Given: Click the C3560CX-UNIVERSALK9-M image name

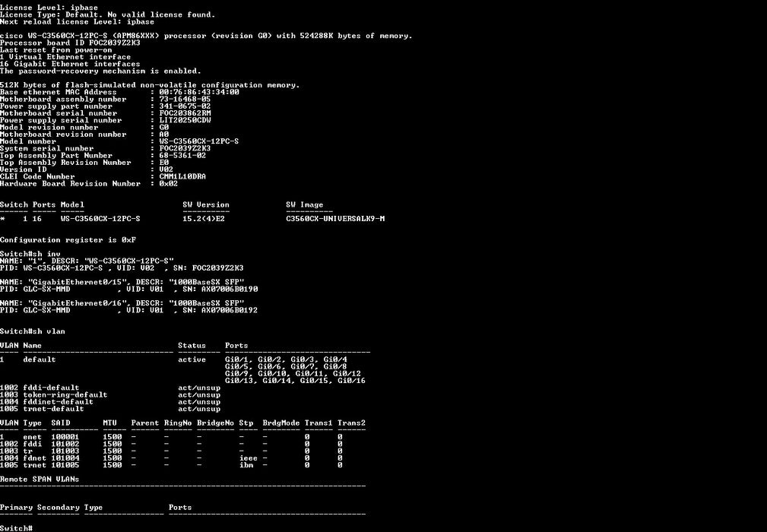Looking at the screenshot, I should pyautogui.click(x=335, y=219).
